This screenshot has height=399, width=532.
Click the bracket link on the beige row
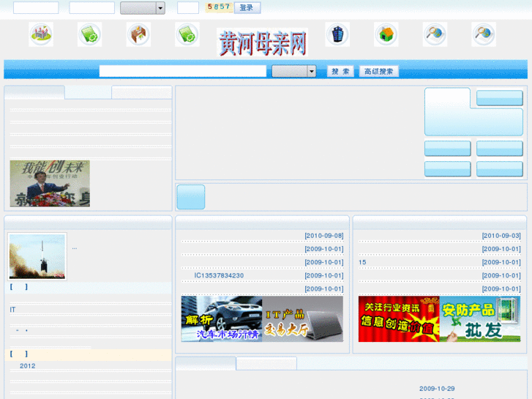tap(19, 354)
